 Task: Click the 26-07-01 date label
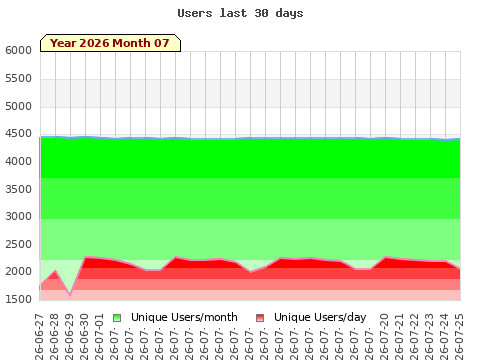coord(99,337)
